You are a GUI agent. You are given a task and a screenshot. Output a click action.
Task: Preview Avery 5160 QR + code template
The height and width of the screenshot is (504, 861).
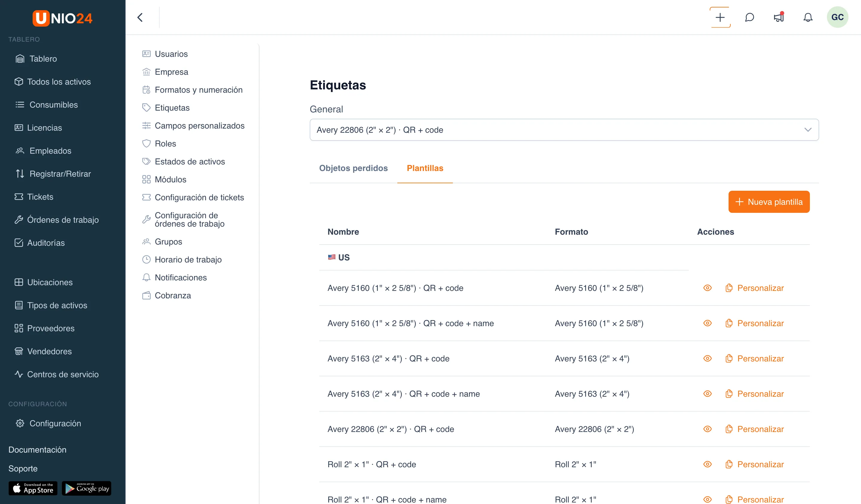point(707,288)
